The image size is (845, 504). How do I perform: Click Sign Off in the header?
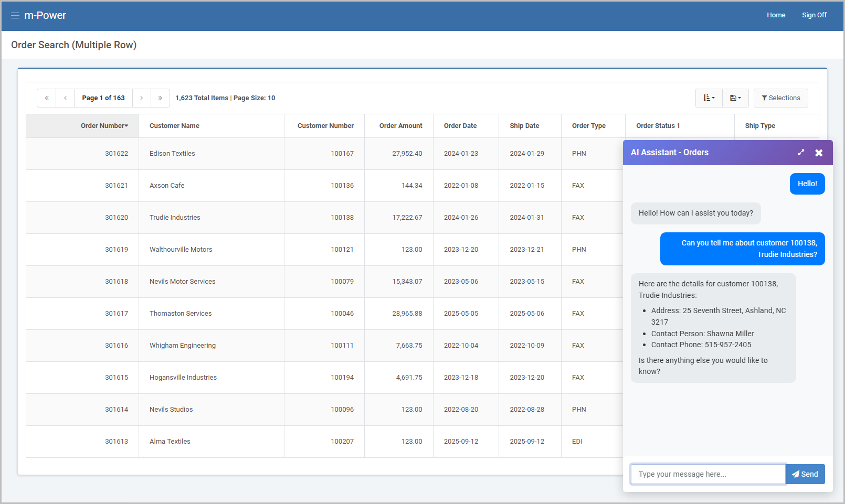click(814, 15)
